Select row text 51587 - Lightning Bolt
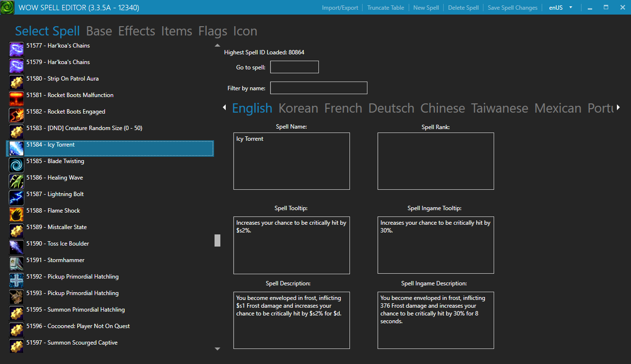This screenshot has width=631, height=364. [x=55, y=194]
